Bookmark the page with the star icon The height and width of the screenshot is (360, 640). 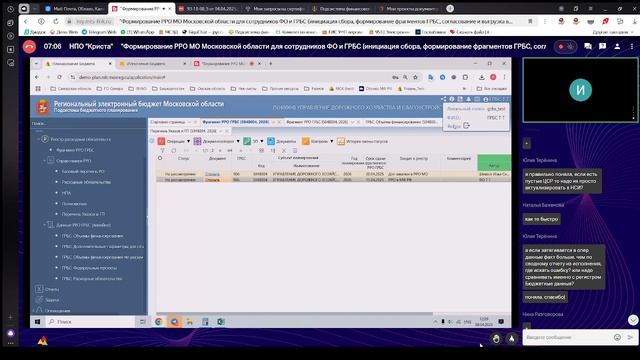pyautogui.click(x=416, y=77)
